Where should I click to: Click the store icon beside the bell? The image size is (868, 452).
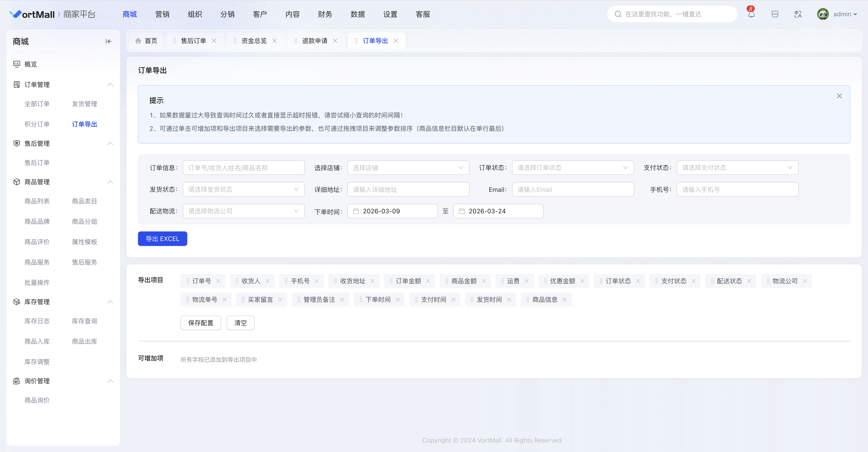pyautogui.click(x=775, y=14)
